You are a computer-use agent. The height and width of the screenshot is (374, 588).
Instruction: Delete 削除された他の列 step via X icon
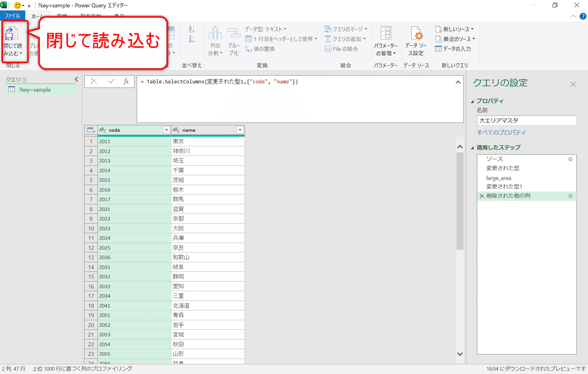pos(482,196)
